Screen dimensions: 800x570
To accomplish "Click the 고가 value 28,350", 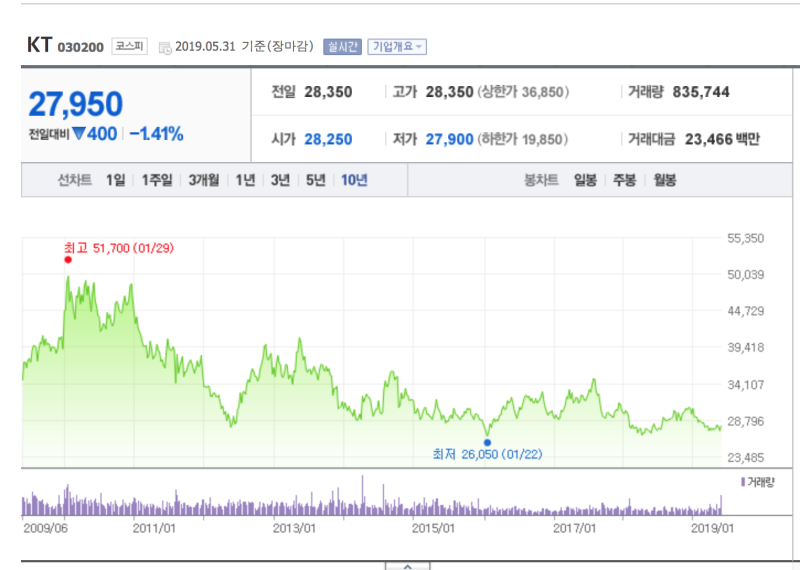I will pyautogui.click(x=449, y=92).
